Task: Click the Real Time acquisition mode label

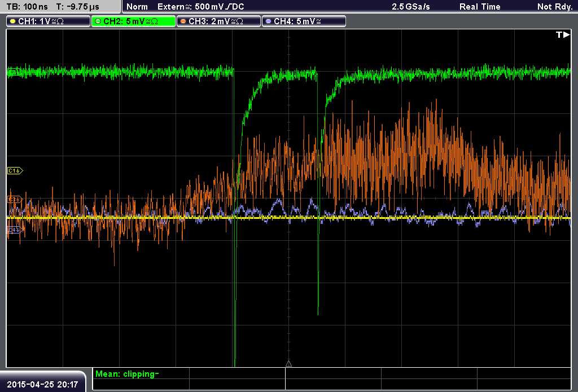Action: pyautogui.click(x=480, y=7)
